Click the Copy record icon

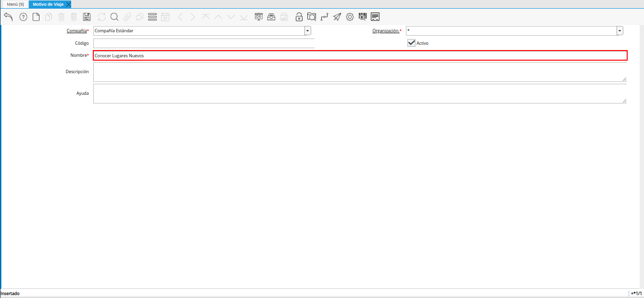(49, 17)
